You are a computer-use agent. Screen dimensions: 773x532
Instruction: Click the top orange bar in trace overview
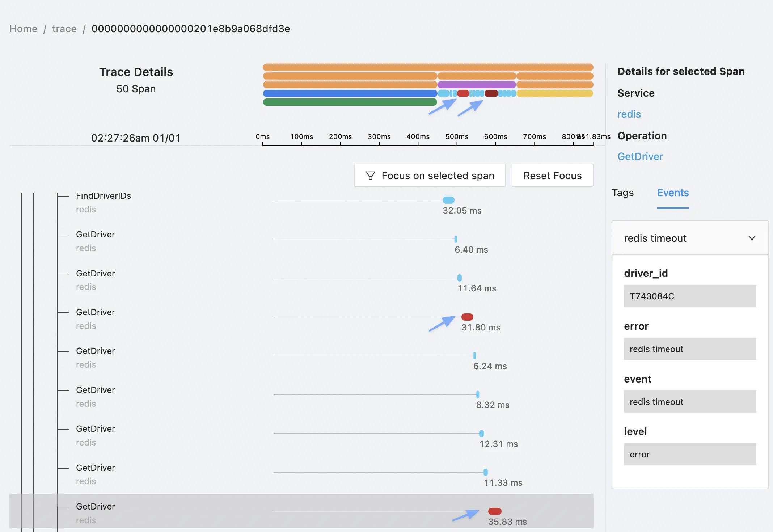click(x=428, y=67)
